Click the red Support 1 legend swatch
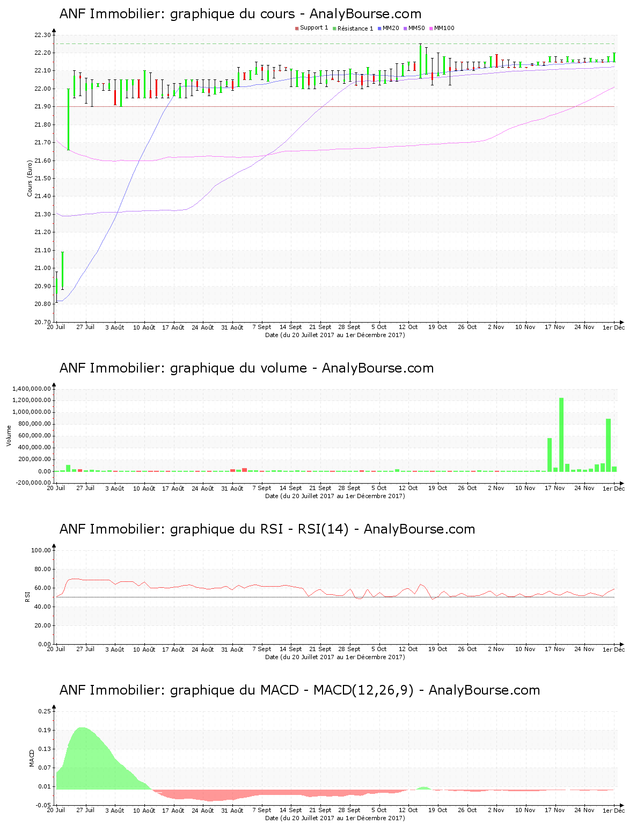 tap(297, 28)
